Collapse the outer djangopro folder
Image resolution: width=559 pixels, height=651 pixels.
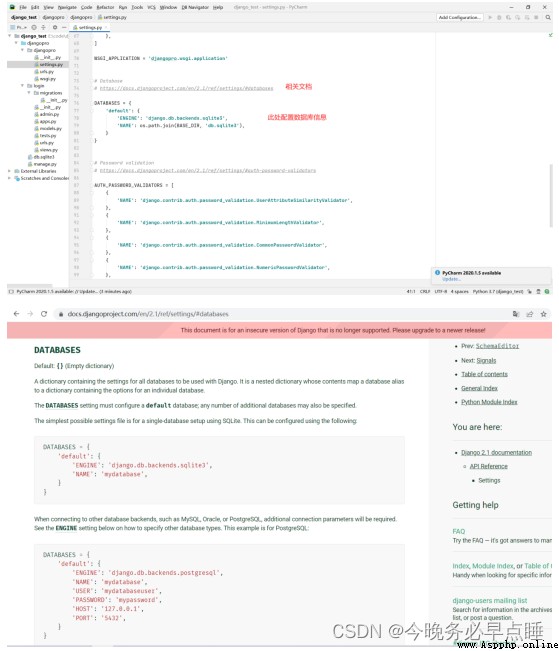[x=16, y=43]
